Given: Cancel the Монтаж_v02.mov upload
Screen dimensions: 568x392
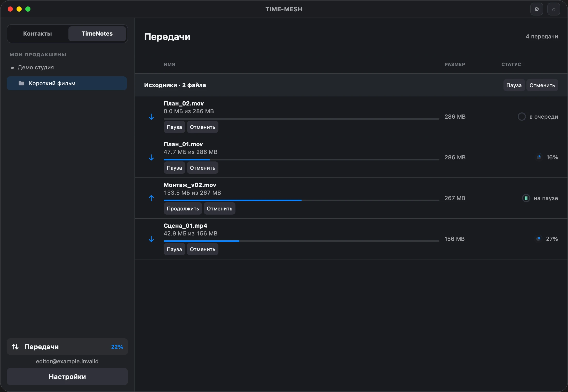Looking at the screenshot, I should pyautogui.click(x=219, y=209).
